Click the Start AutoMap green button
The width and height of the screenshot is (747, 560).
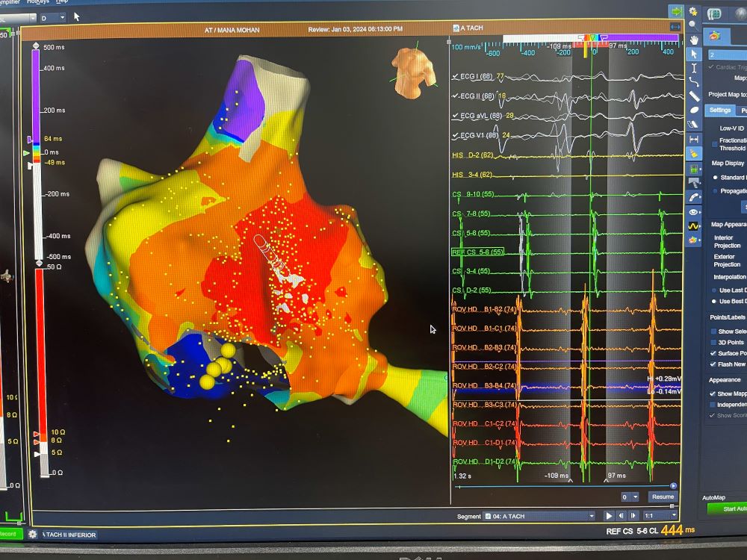728,509
